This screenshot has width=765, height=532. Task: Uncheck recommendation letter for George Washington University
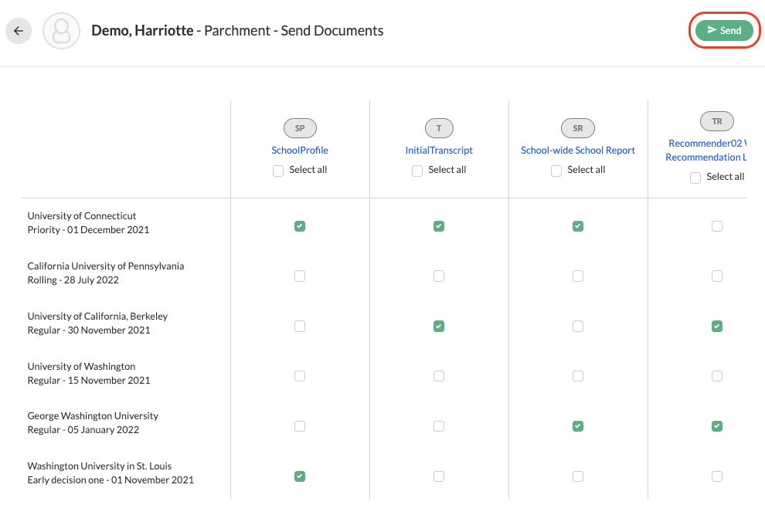click(716, 426)
